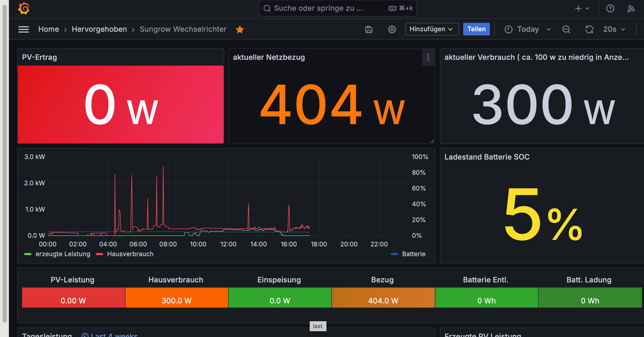Click the Grafana logo icon
The image size is (644, 337).
[24, 8]
